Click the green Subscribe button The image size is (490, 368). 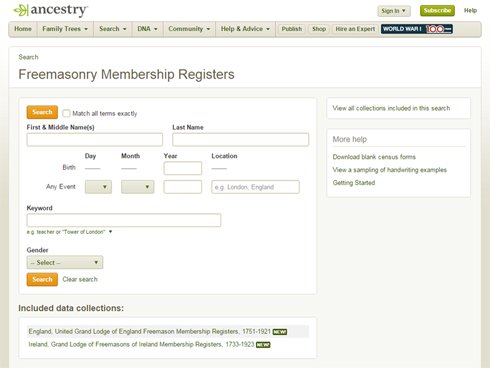point(437,11)
